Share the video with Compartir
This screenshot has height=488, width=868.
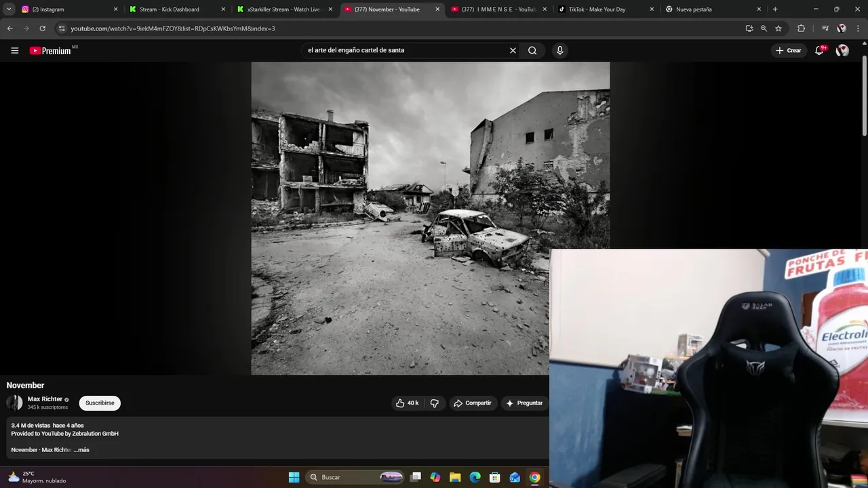(473, 403)
